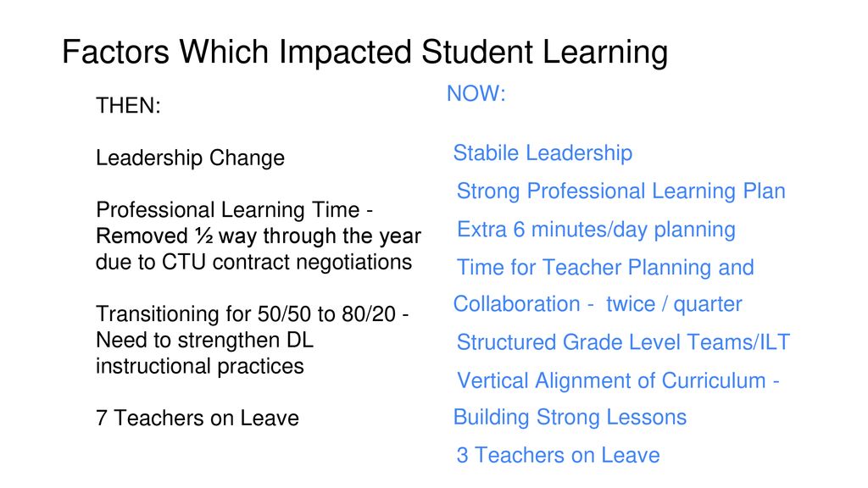Click due to CTU contract negotiations line
Viewport: 868px width, 488px height.
[x=254, y=263]
